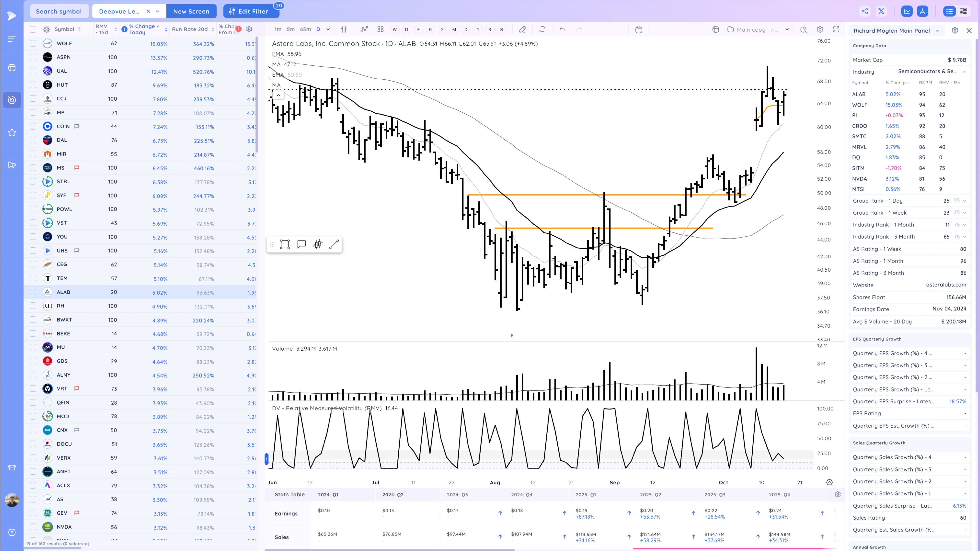Click the trend line drawing tool

334,244
